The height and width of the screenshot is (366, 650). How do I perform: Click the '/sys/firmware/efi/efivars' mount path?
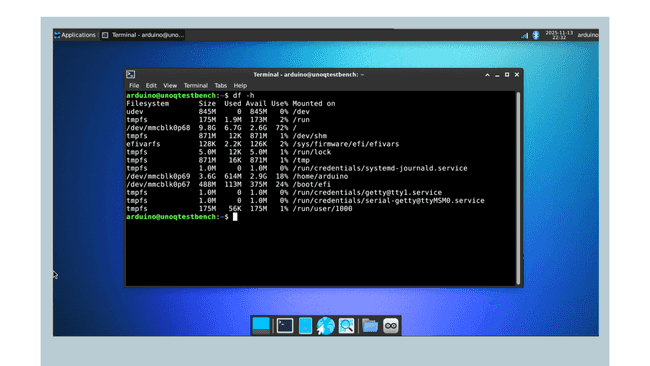(346, 144)
